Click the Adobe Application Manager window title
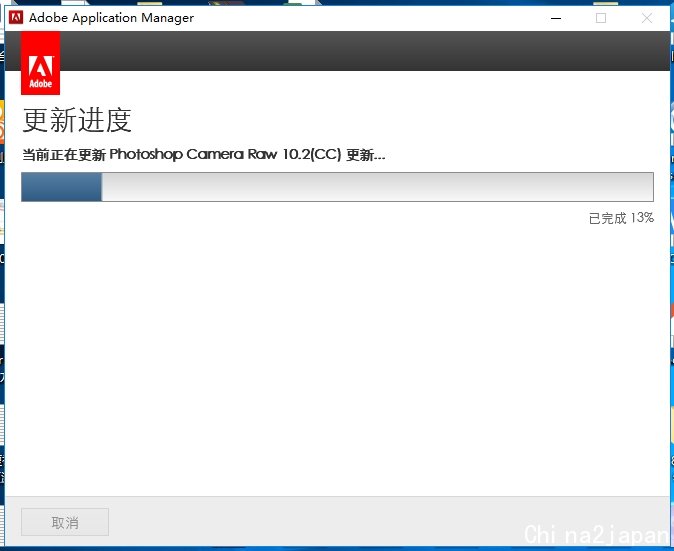The height and width of the screenshot is (551, 674). [111, 18]
